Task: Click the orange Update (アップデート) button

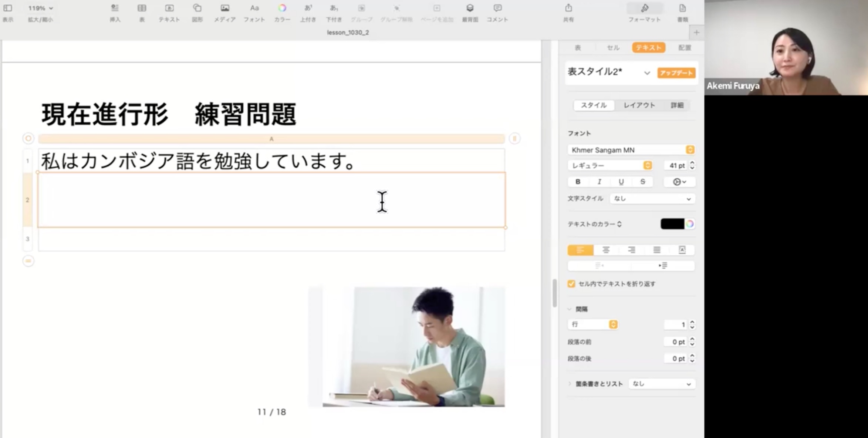Action: [x=676, y=73]
